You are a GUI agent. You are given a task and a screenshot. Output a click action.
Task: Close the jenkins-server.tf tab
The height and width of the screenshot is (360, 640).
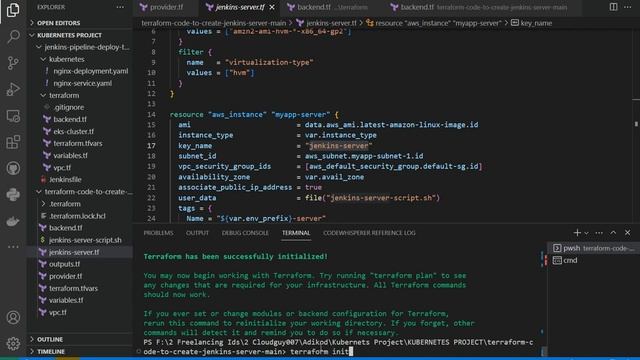click(x=272, y=7)
